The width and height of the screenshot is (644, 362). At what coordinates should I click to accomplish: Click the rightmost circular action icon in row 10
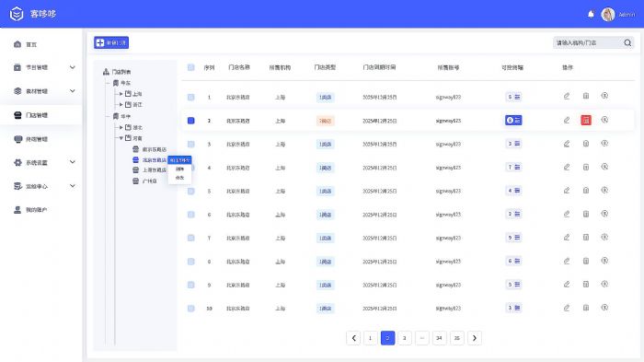[x=604, y=308]
